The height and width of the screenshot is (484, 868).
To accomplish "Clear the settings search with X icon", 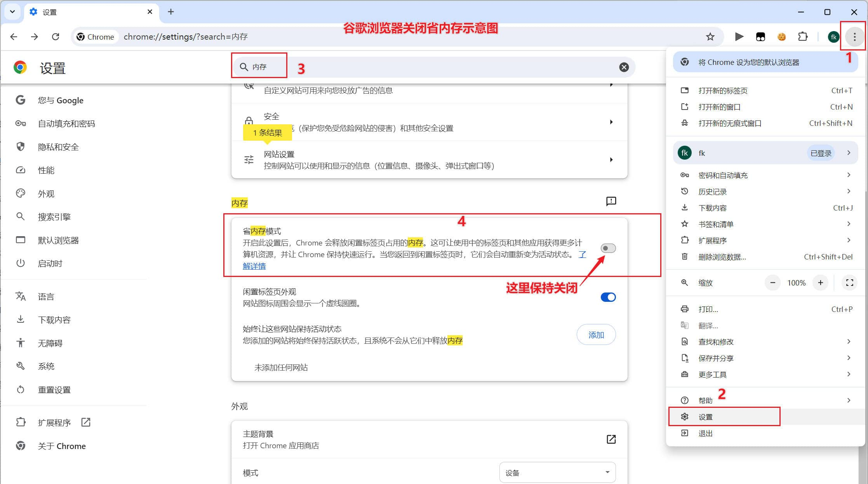I will coord(624,67).
